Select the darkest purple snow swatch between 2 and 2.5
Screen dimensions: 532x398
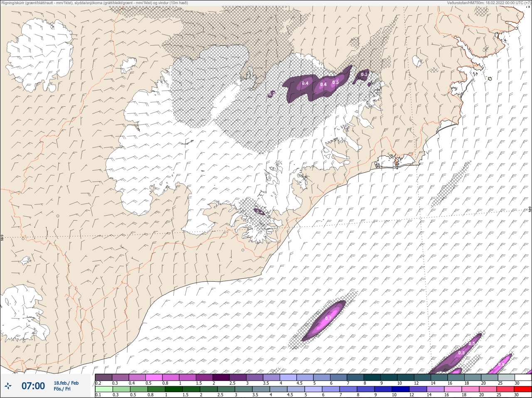[x=221, y=377]
